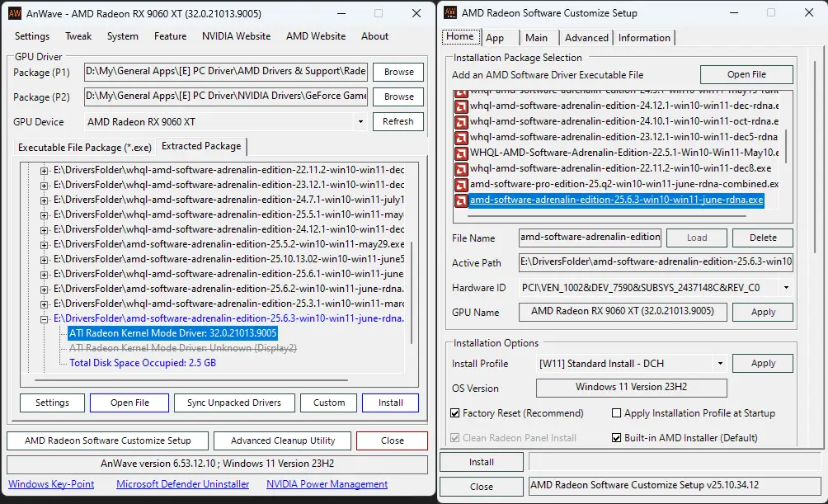Click the AnWave window title bar icon
828x504 pixels.
(15, 13)
